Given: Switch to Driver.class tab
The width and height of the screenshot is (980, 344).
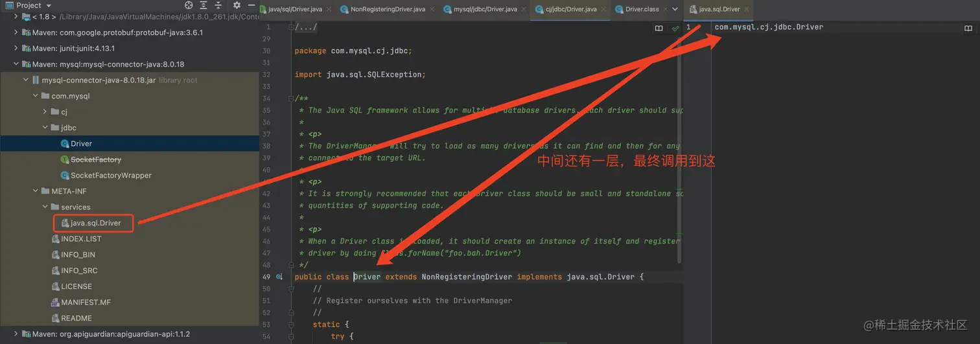Looking at the screenshot, I should coord(640,9).
